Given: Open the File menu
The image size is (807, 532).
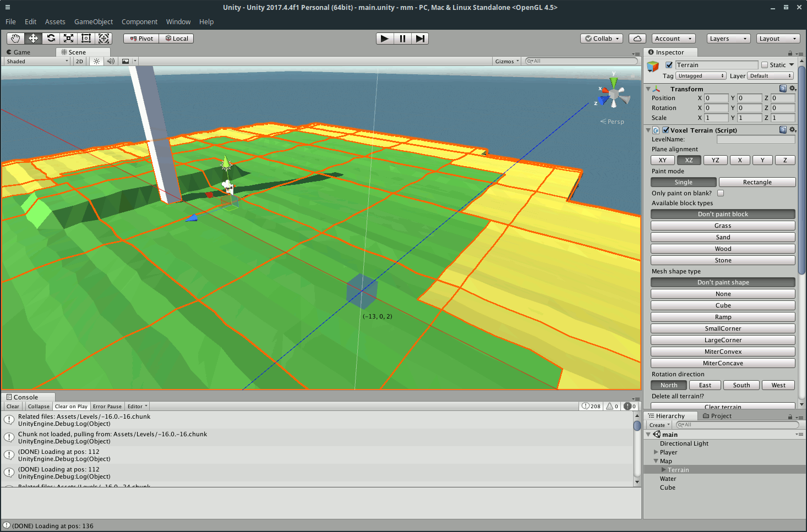Looking at the screenshot, I should click(10, 22).
